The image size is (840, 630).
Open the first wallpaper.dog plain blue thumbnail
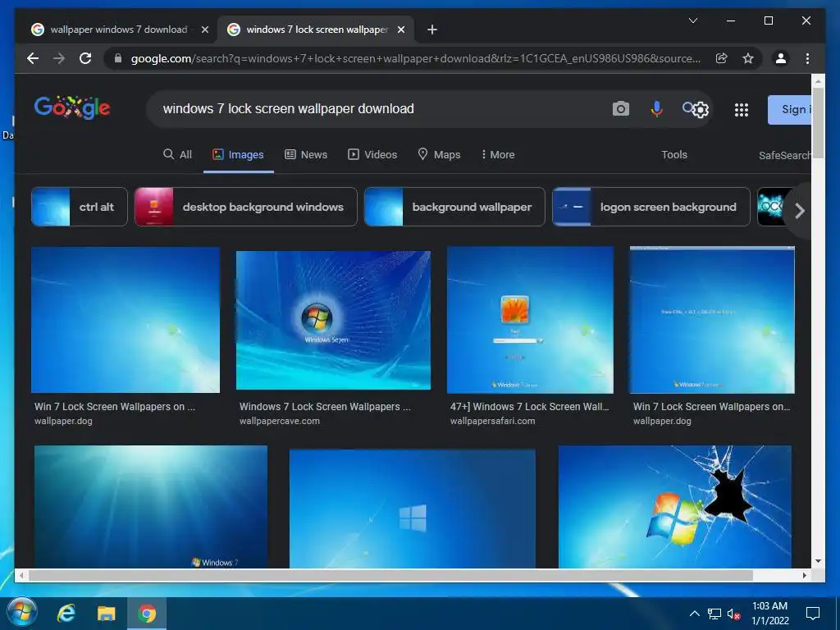tap(126, 320)
